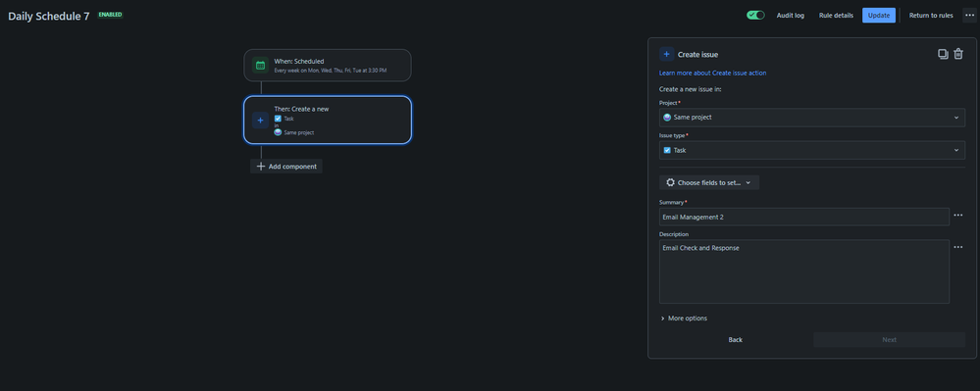Screen dimensions: 980x391
Task: Open ellipsis menu beside Description field
Action: 958,247
